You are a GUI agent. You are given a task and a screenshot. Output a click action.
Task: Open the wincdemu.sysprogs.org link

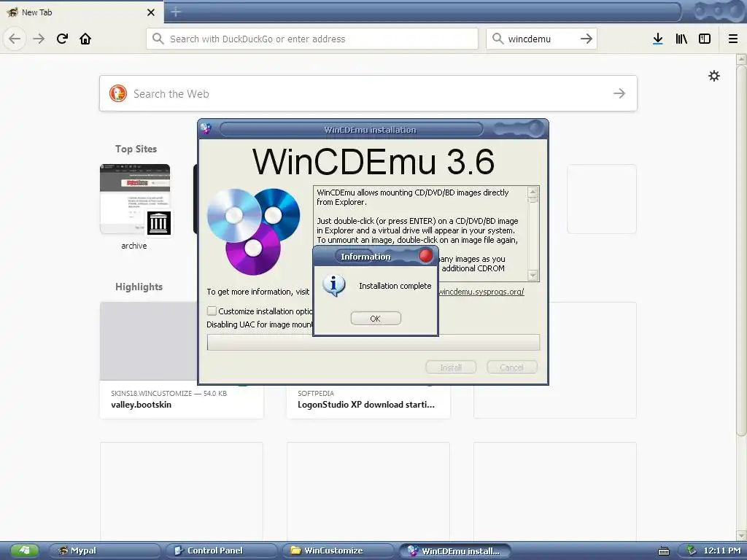481,292
